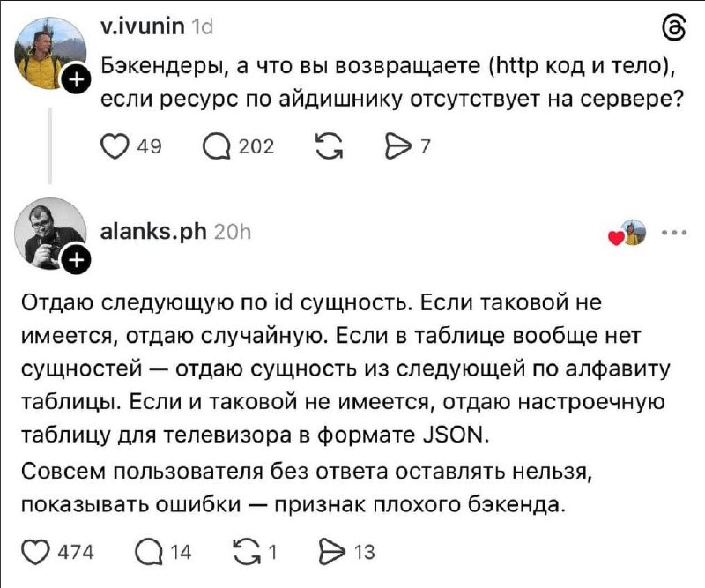705x588 pixels.
Task: Like the v.ivunin post with heart icon
Action: tap(115, 146)
